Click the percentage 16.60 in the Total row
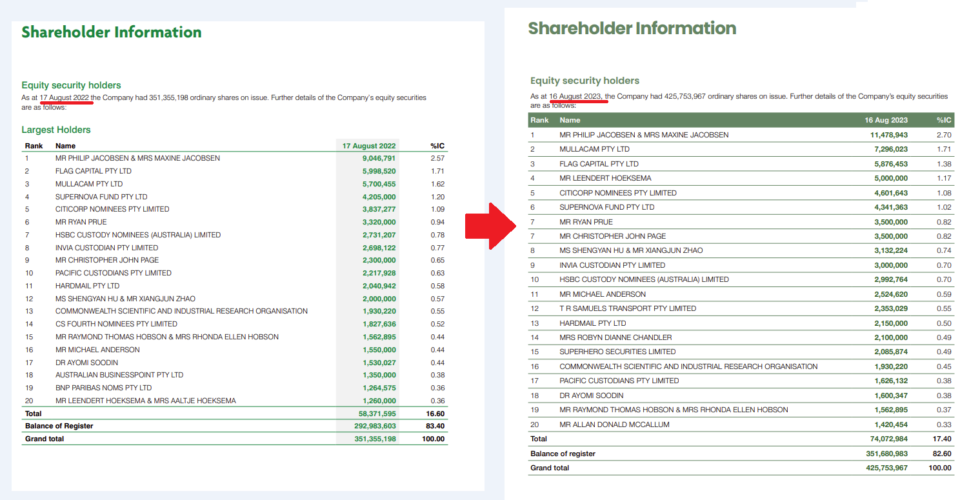Image resolution: width=980 pixels, height=500 pixels. [x=435, y=414]
